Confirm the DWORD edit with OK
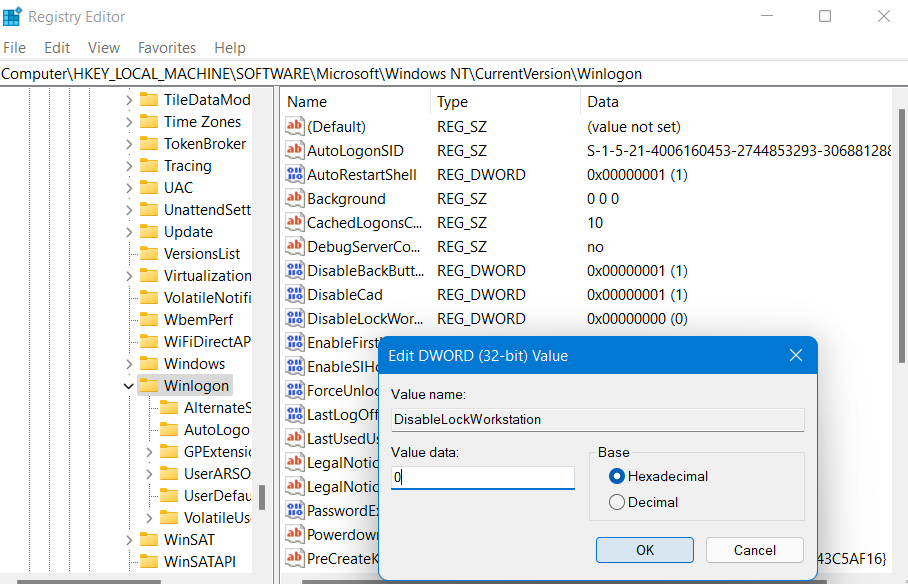908x584 pixels. click(x=644, y=550)
